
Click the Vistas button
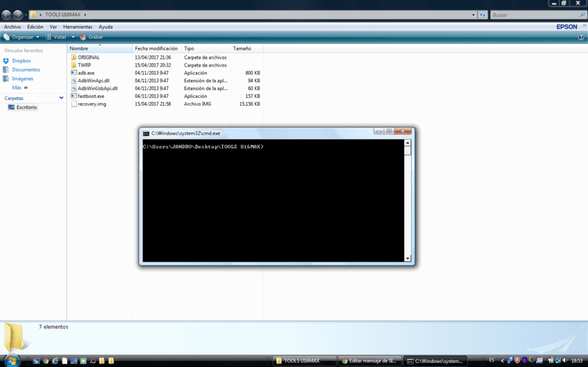pos(56,37)
